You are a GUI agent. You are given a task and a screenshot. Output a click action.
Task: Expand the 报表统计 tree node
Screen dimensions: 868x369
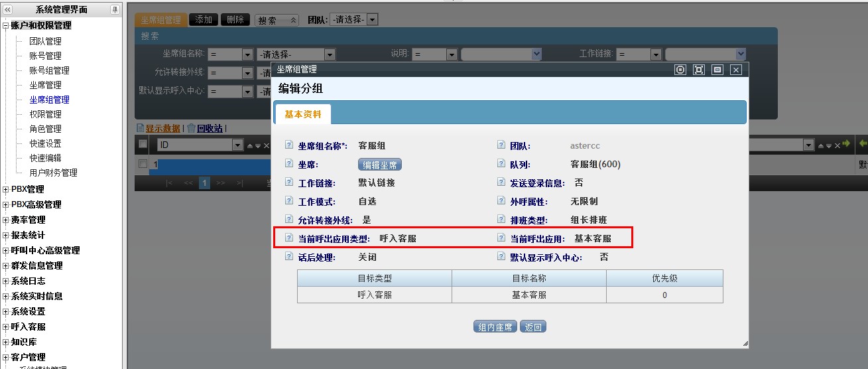pos(6,235)
